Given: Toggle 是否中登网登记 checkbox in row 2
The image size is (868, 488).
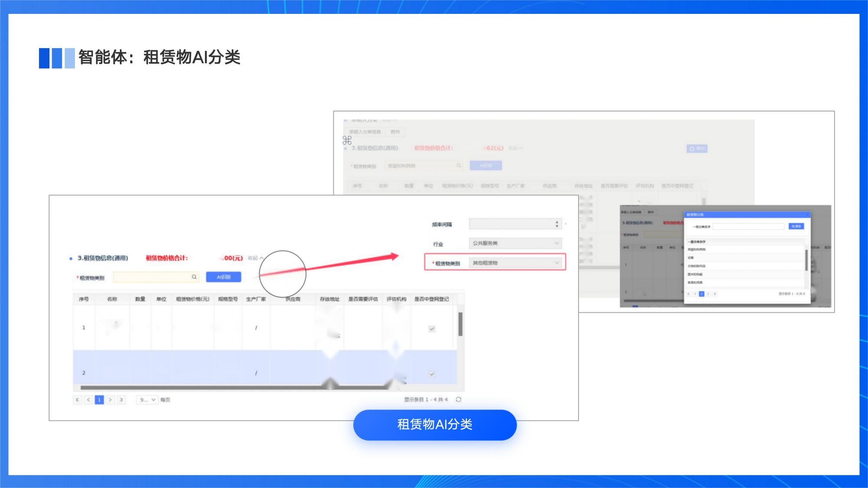Looking at the screenshot, I should 432,374.
